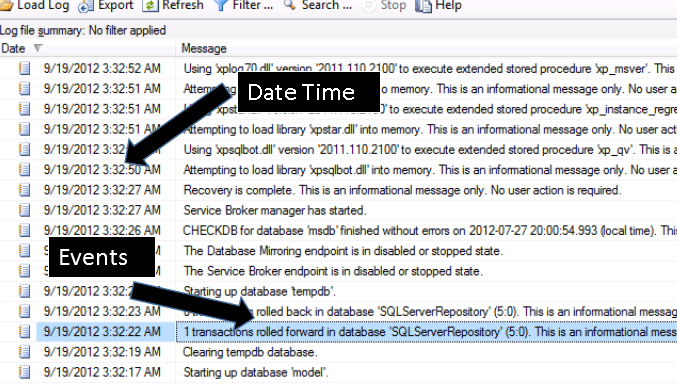
Task: Select message 'Recovery is complete'
Action: [402, 190]
